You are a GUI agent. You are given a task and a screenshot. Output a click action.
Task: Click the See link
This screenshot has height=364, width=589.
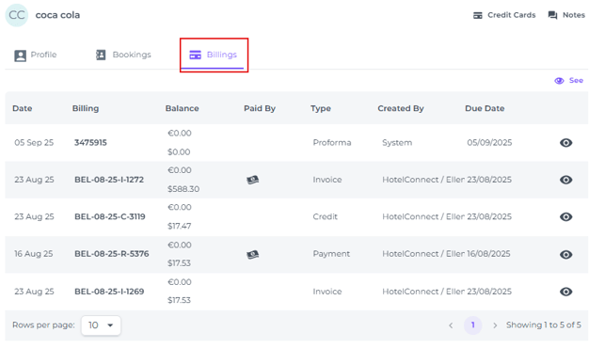click(x=569, y=80)
